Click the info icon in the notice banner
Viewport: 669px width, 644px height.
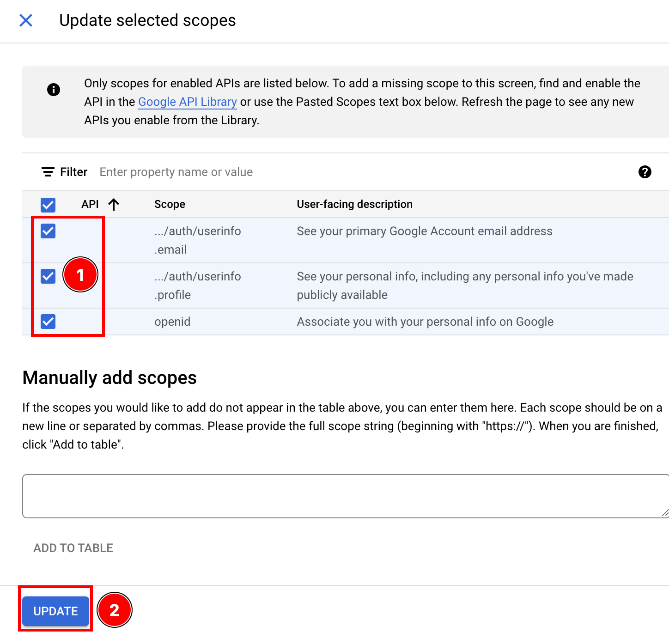(x=53, y=90)
